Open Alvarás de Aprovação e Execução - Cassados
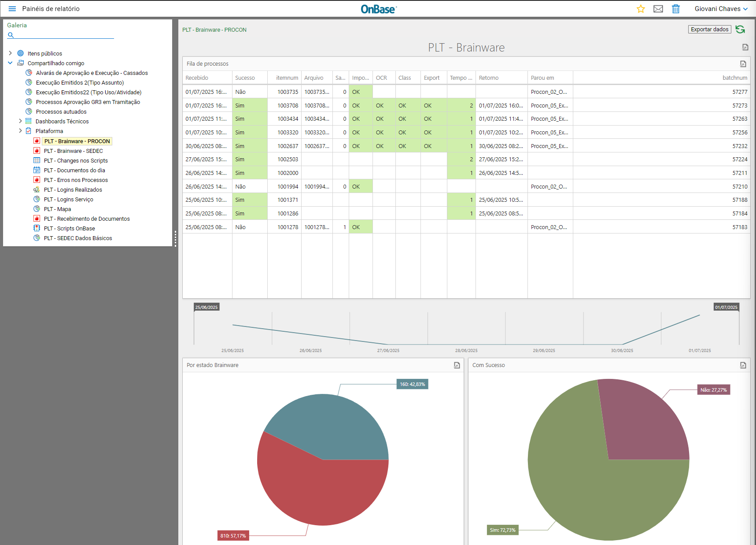756x545 pixels. pos(92,73)
